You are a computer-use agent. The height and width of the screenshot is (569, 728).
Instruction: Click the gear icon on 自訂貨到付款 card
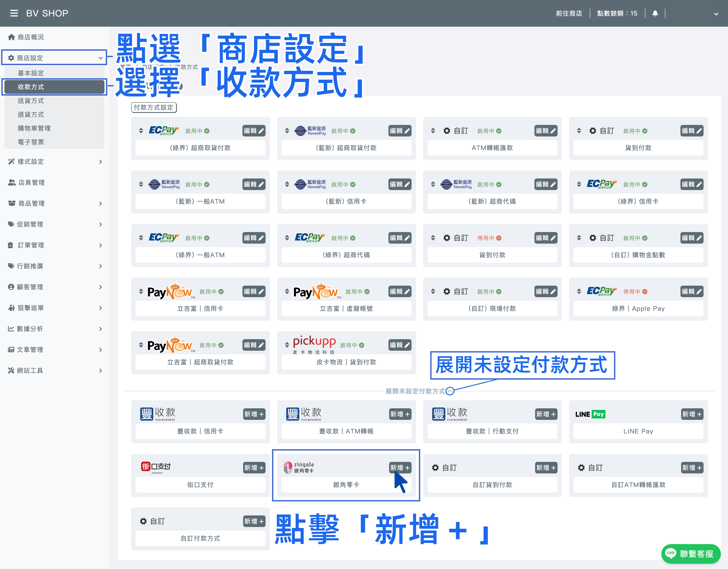(435, 468)
